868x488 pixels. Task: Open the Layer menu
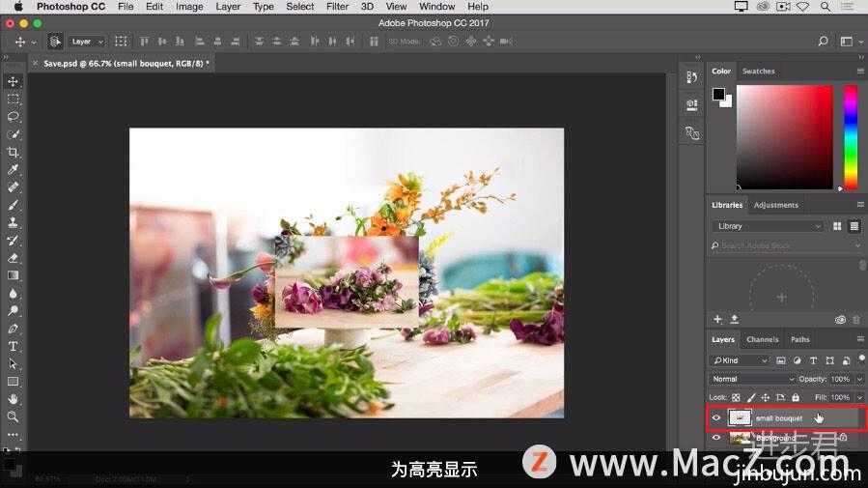[228, 7]
